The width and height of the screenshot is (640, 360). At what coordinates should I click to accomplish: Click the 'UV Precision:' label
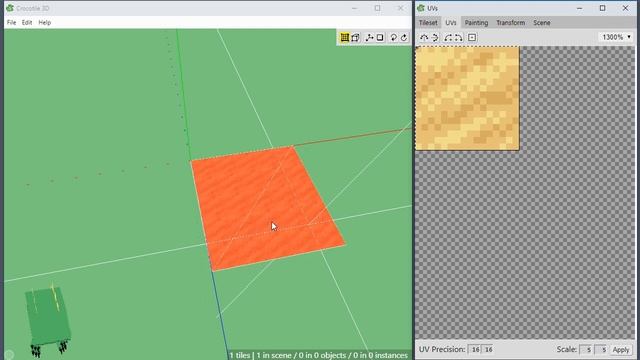coord(442,349)
